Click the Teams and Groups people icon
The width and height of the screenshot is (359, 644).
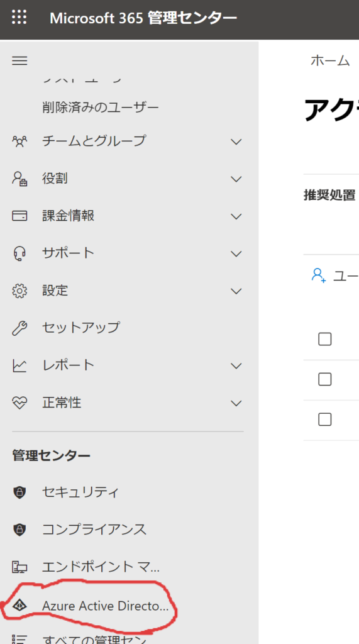(x=19, y=142)
